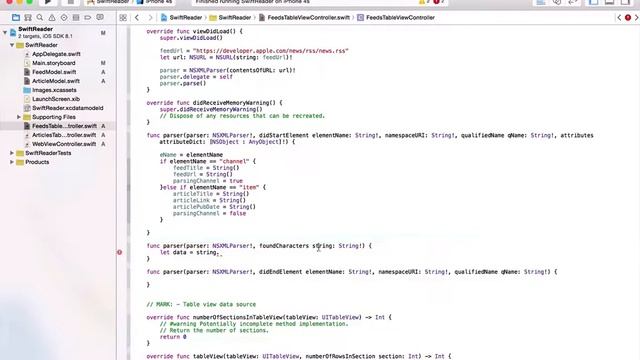Click the Apple RSS feed URL string
Screen dimensions: 640x360
tap(271, 51)
